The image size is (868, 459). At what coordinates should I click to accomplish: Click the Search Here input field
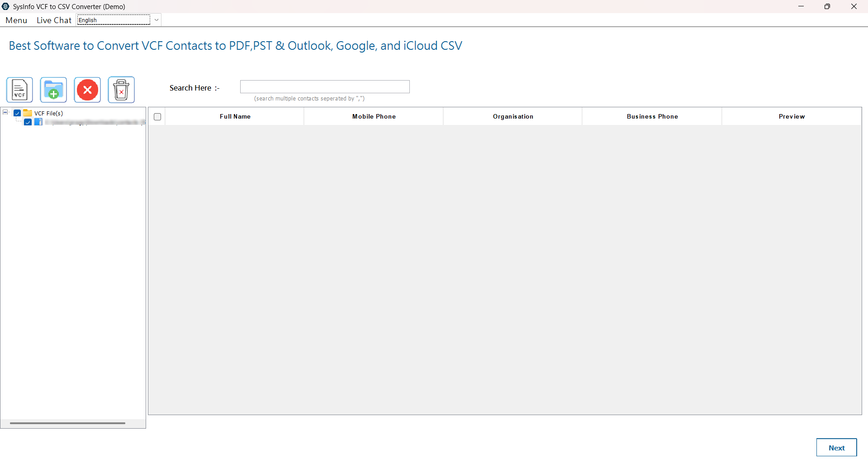(x=325, y=87)
